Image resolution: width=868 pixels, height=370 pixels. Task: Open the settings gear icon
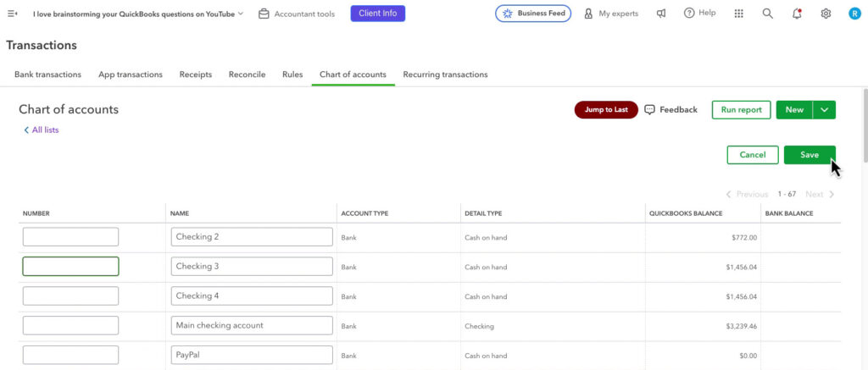tap(826, 14)
